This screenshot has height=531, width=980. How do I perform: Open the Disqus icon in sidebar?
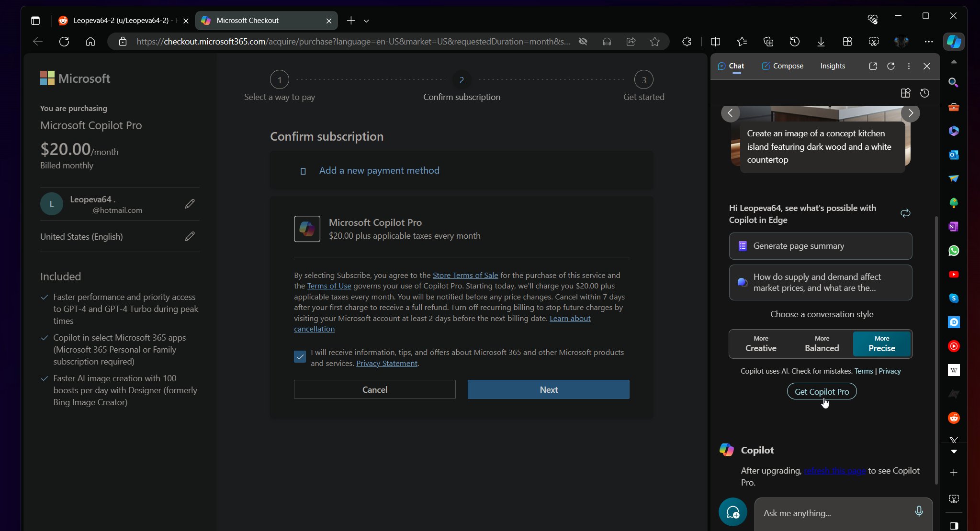click(x=954, y=322)
